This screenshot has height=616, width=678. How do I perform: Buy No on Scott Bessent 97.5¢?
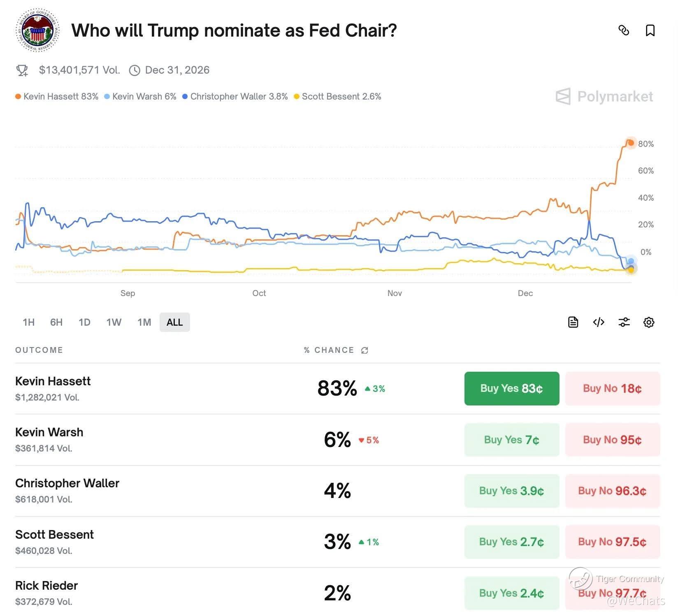[x=612, y=542]
